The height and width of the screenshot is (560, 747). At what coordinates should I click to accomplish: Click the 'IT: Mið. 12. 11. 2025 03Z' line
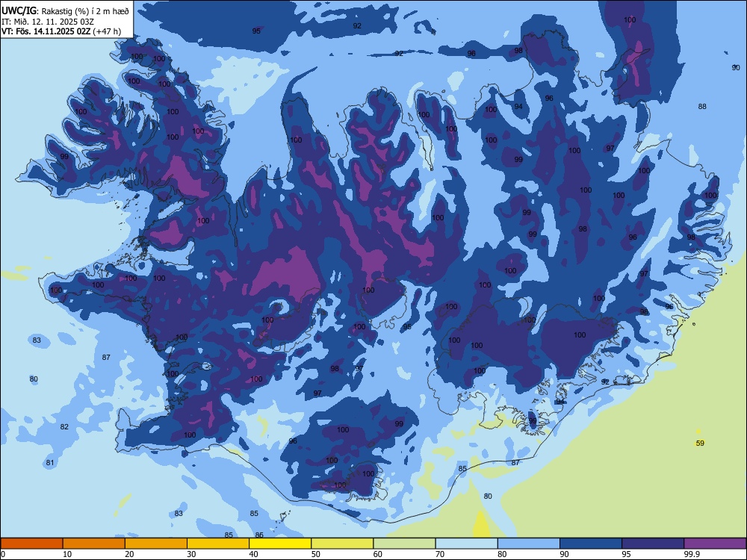pyautogui.click(x=47, y=22)
